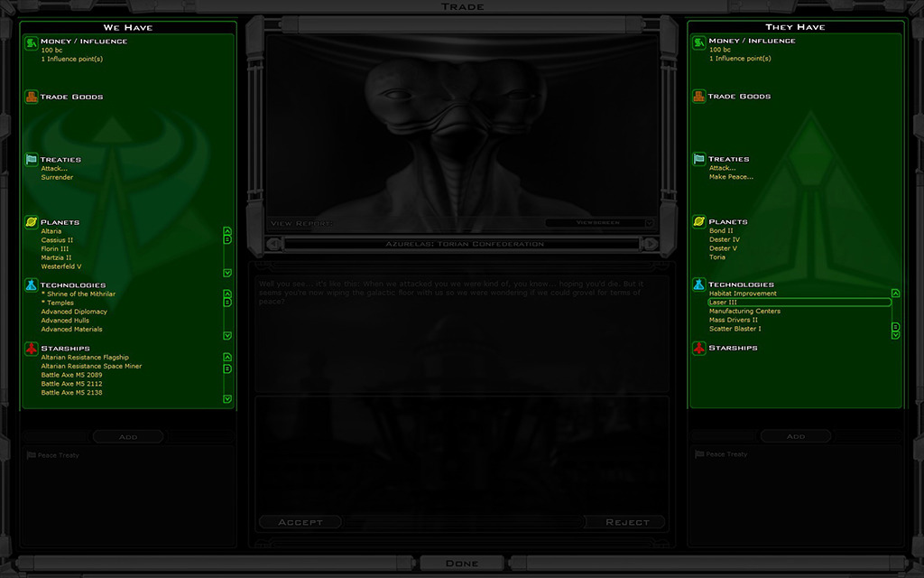Select Advanced Materials technology

tap(72, 329)
